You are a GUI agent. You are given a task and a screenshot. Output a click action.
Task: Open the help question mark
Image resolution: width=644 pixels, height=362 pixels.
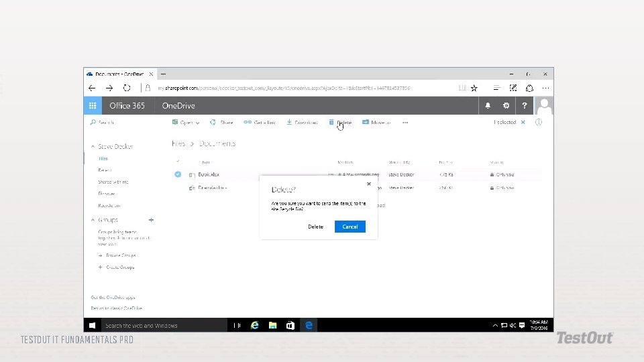click(524, 105)
